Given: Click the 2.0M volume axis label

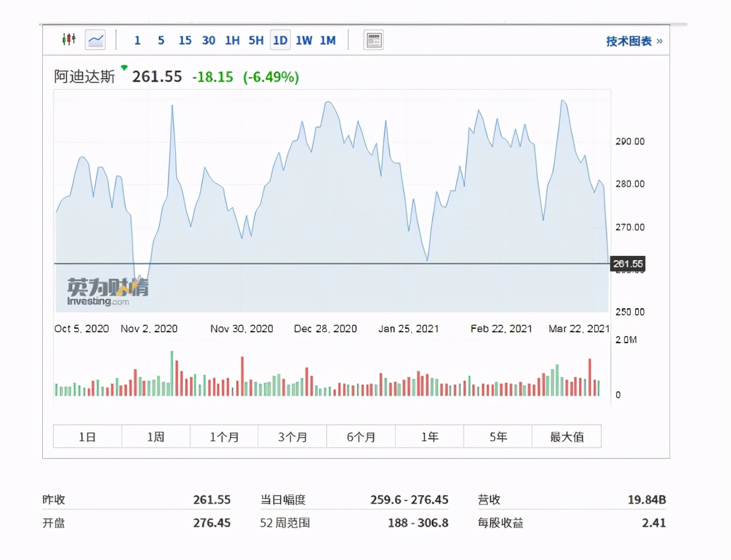Looking at the screenshot, I should coord(626,340).
